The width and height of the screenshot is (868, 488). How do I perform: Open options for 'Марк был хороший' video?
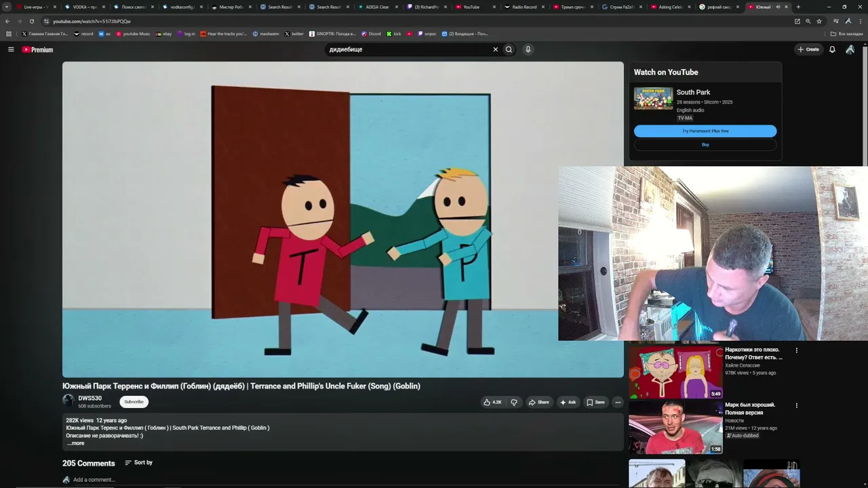[x=797, y=405]
